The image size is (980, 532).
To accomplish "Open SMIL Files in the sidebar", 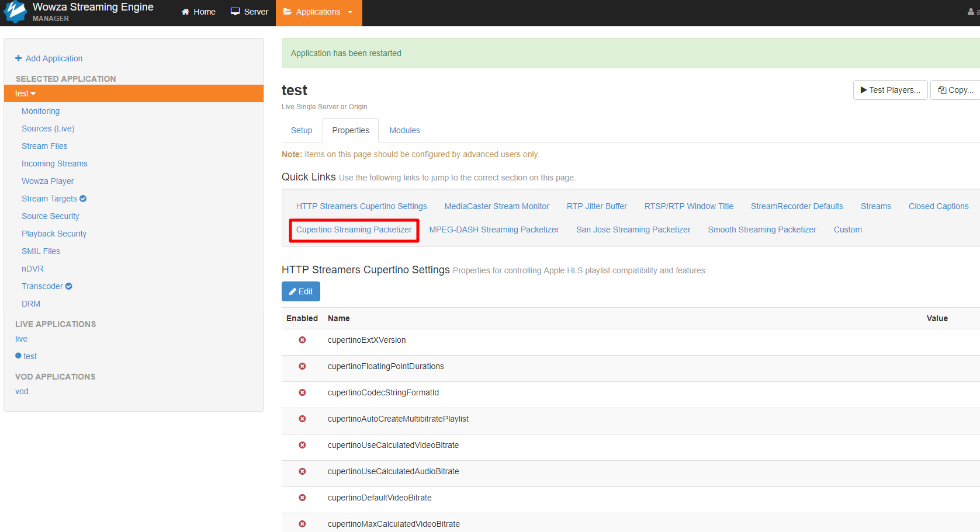I will point(41,251).
